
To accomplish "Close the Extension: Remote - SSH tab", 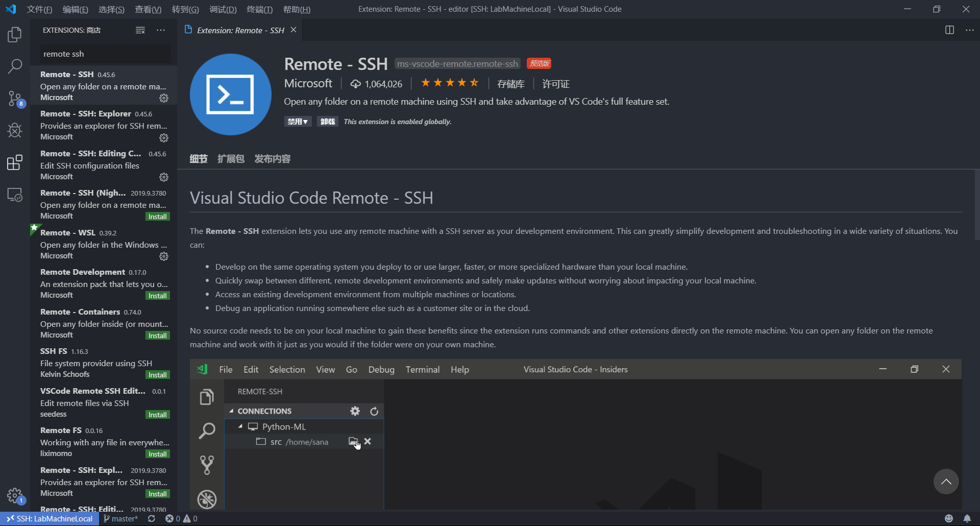I will (x=293, y=30).
